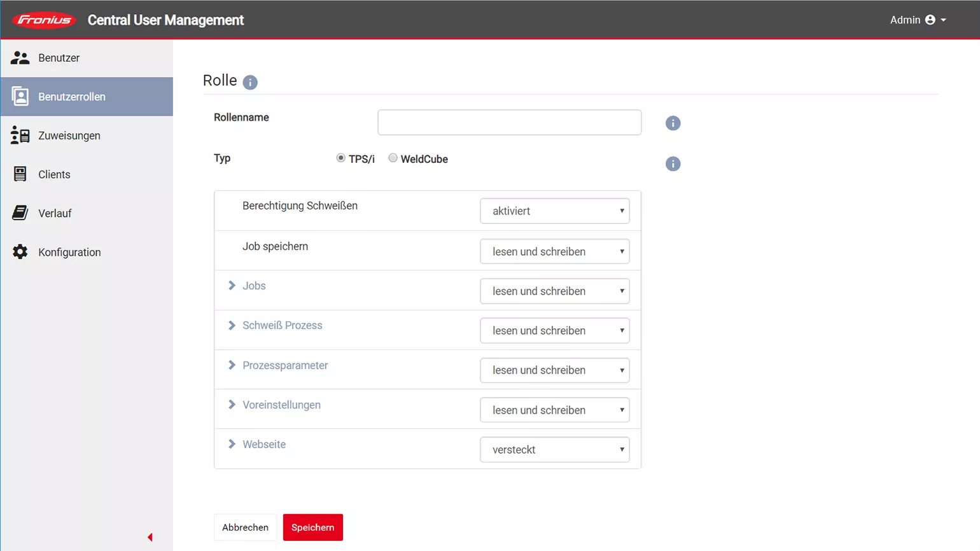The height and width of the screenshot is (551, 980).
Task: Open the Job speichern permission dropdown
Action: tap(554, 251)
